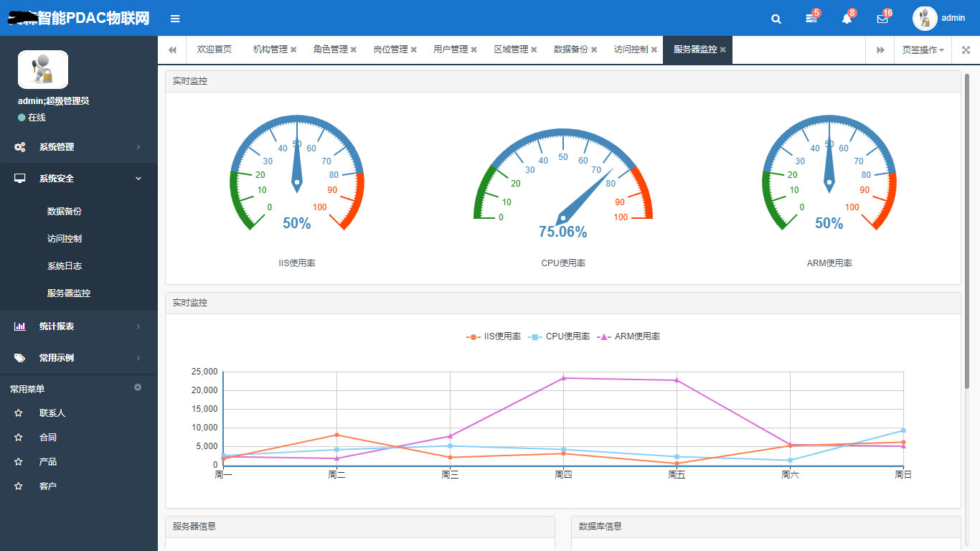This screenshot has height=551, width=980.
Task: Hide the CPU使用率 line via its legend
Action: (564, 335)
